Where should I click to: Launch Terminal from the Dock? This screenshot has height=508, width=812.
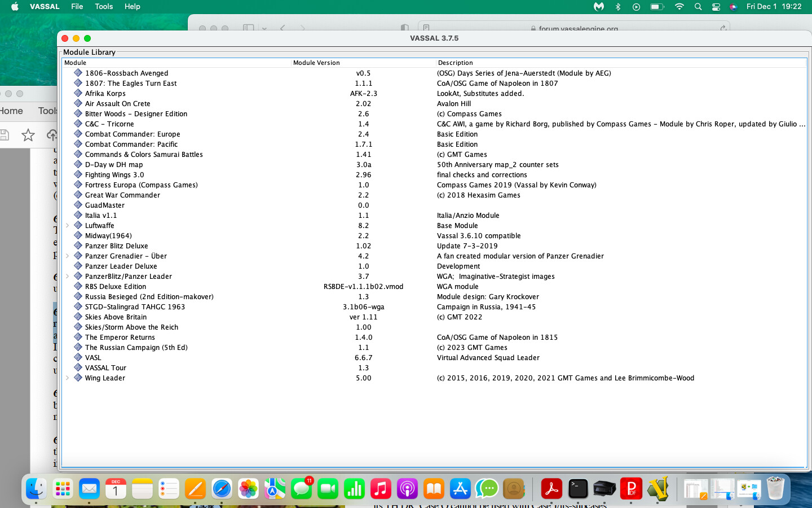[x=578, y=489]
